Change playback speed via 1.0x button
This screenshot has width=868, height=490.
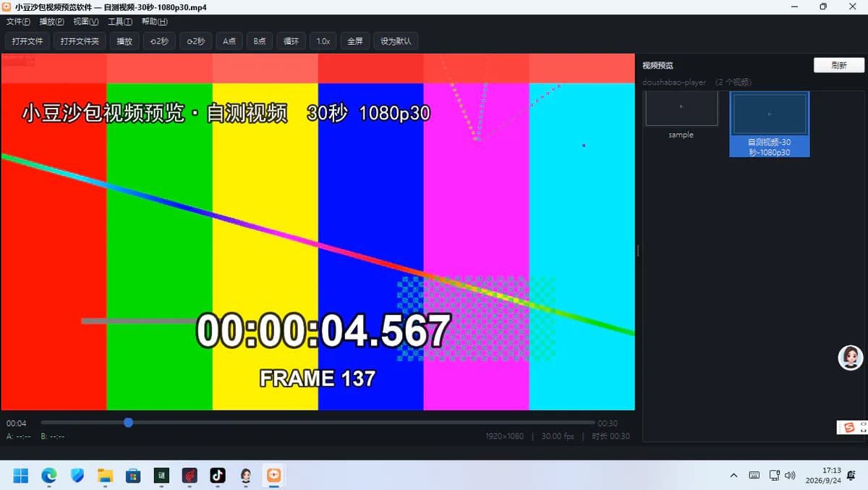(x=323, y=41)
